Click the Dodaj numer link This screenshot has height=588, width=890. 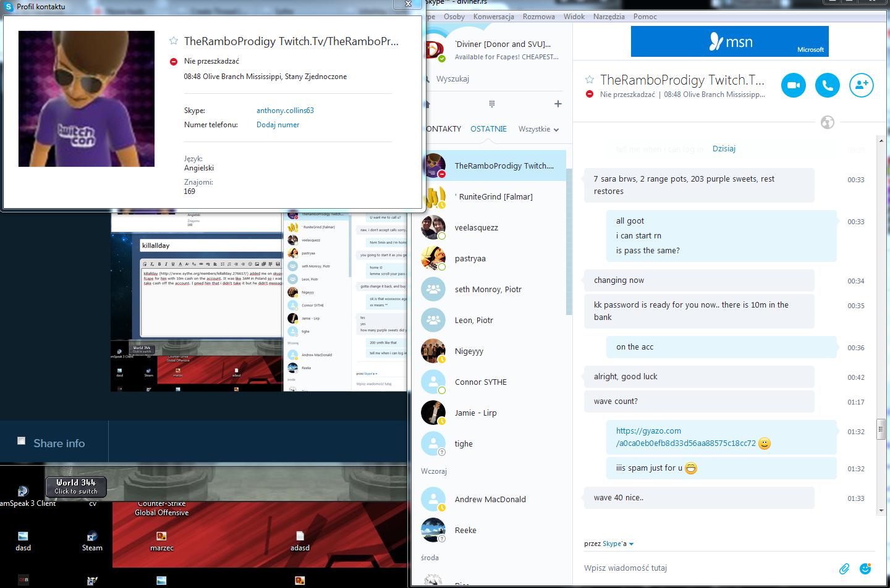point(278,125)
